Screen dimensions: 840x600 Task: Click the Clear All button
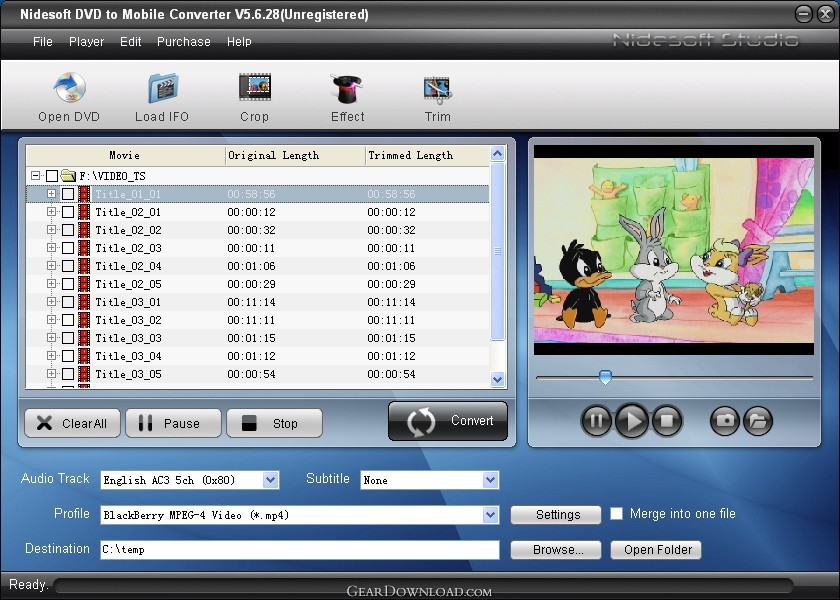[x=72, y=423]
